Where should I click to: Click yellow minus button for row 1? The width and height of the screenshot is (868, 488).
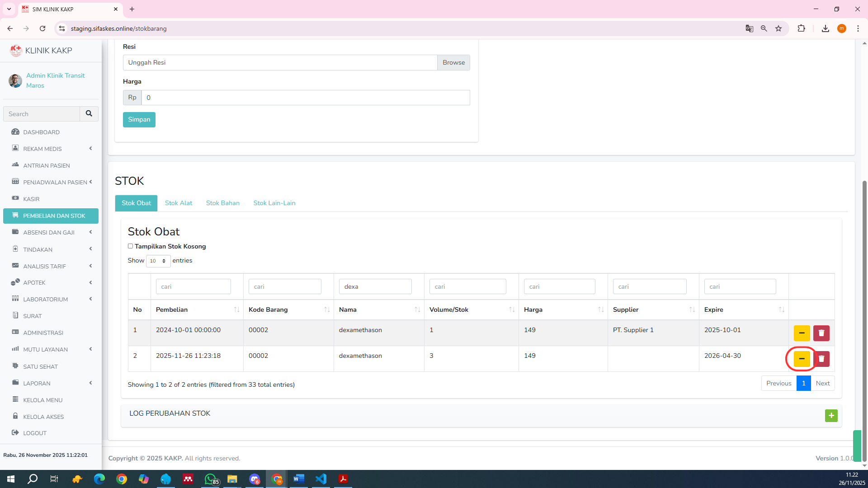click(x=802, y=333)
